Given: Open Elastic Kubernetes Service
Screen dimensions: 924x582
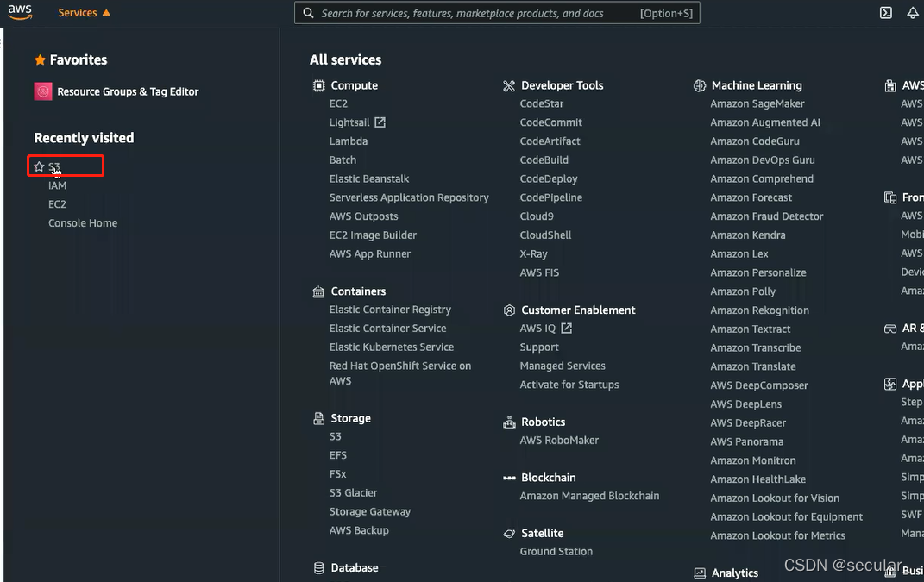Looking at the screenshot, I should (392, 347).
